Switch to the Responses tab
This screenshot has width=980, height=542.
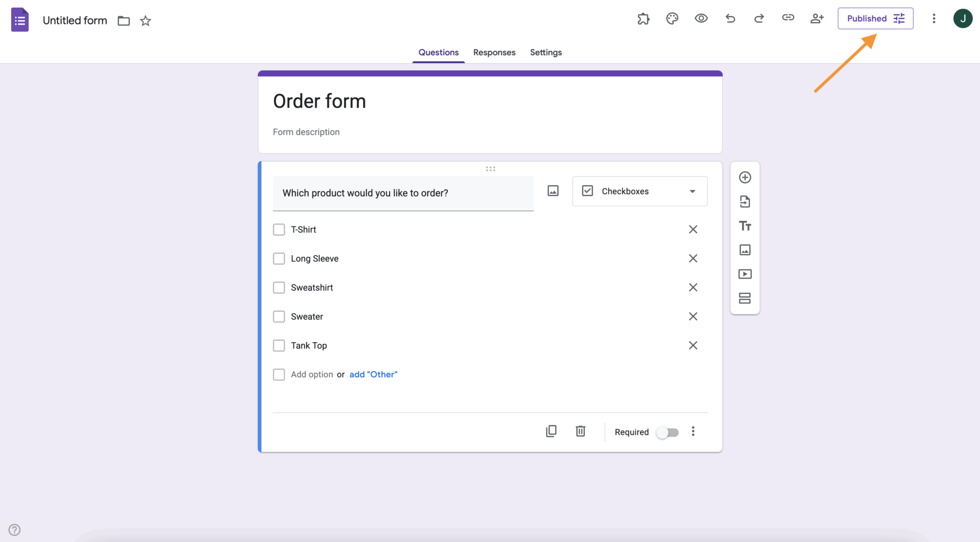(494, 52)
